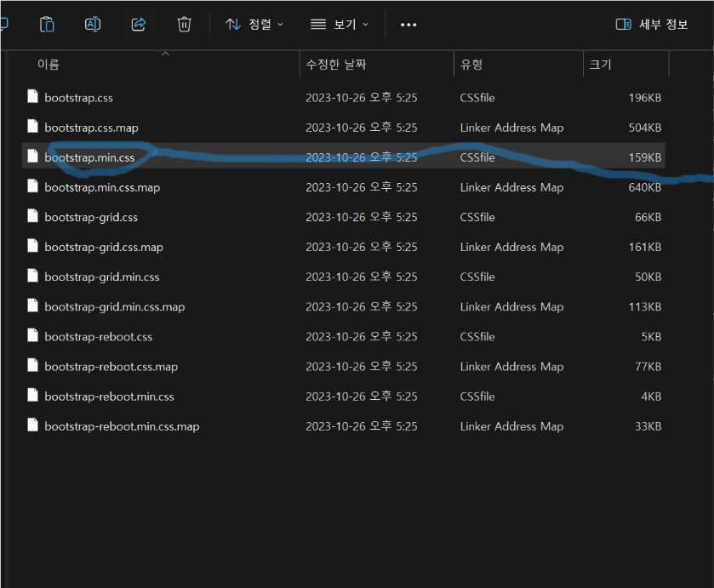The image size is (714, 588).
Task: Select the bootstrap-reboot.min.css file
Action: tap(343, 397)
